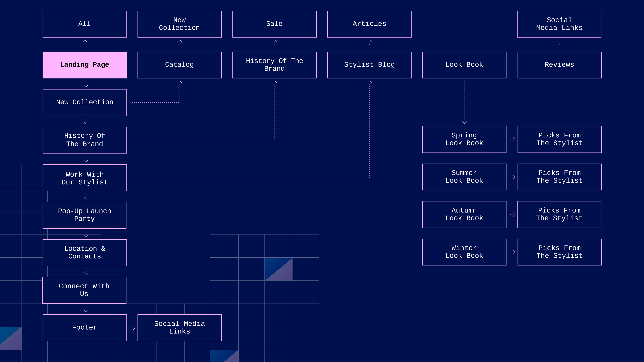644x362 pixels.
Task: Click up arrow below top Social Media Links
Action: (x=559, y=43)
